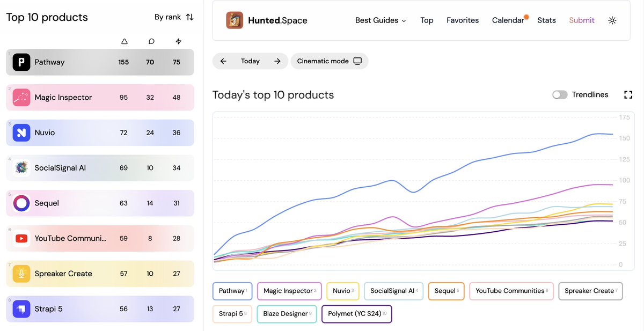Enable the Trendlines switch
The height and width of the screenshot is (331, 644).
click(x=560, y=95)
